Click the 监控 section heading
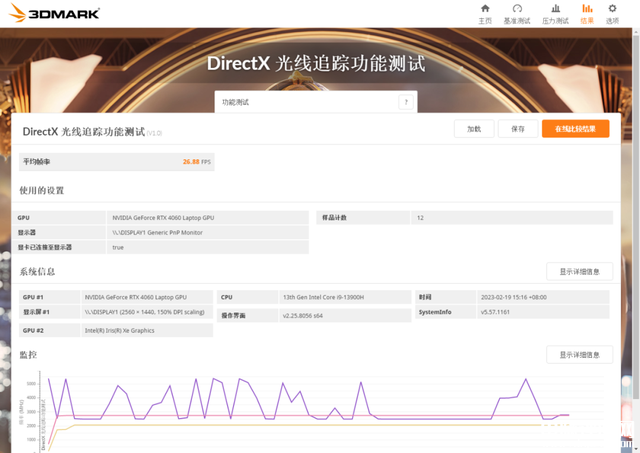640x453 pixels. pyautogui.click(x=28, y=355)
